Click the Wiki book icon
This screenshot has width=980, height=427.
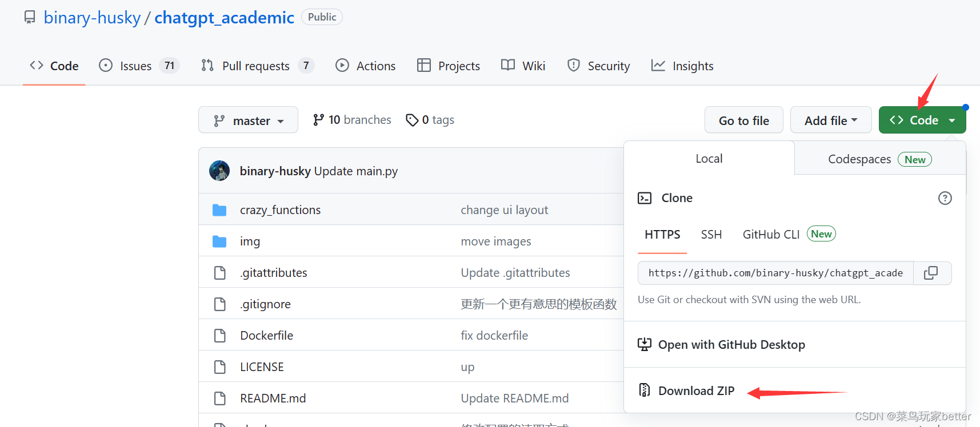508,65
